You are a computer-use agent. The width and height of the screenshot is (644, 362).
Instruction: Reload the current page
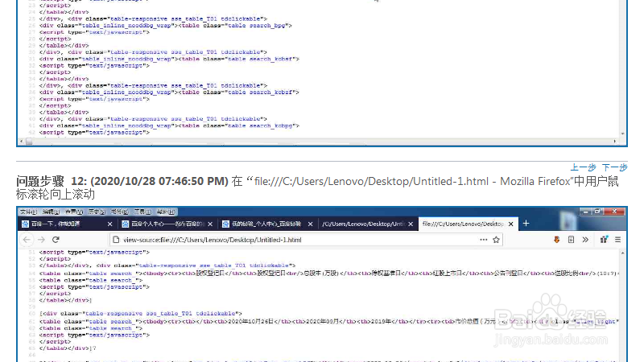tap(56, 239)
